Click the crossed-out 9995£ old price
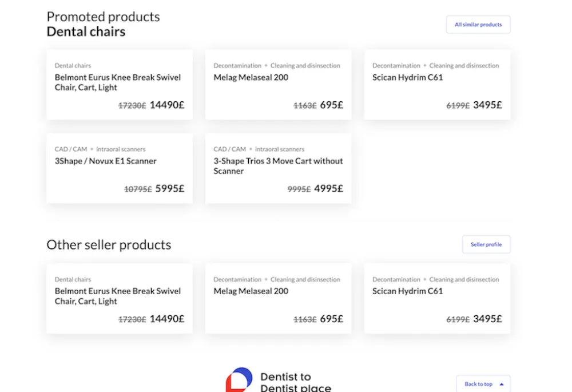572x392 pixels. pos(299,189)
